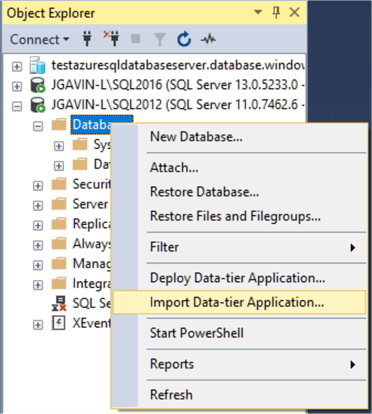
Task: Expand the Security folder node
Action: tap(38, 186)
